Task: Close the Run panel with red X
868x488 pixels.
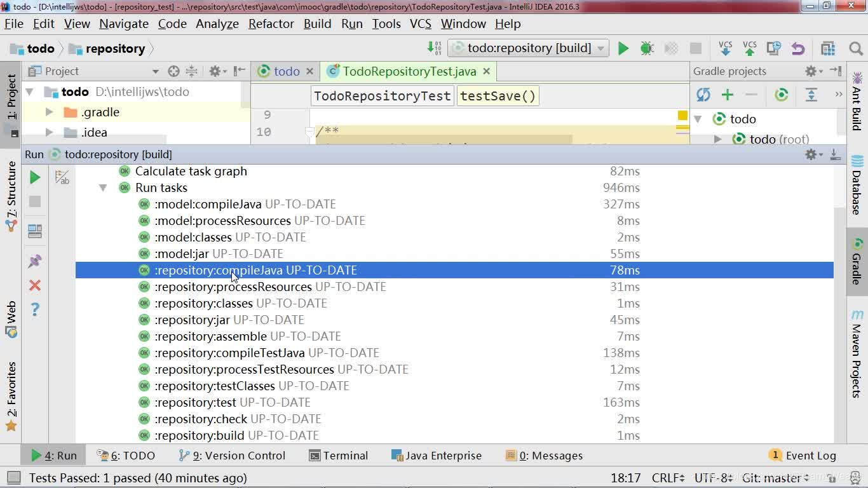Action: pyautogui.click(x=35, y=285)
